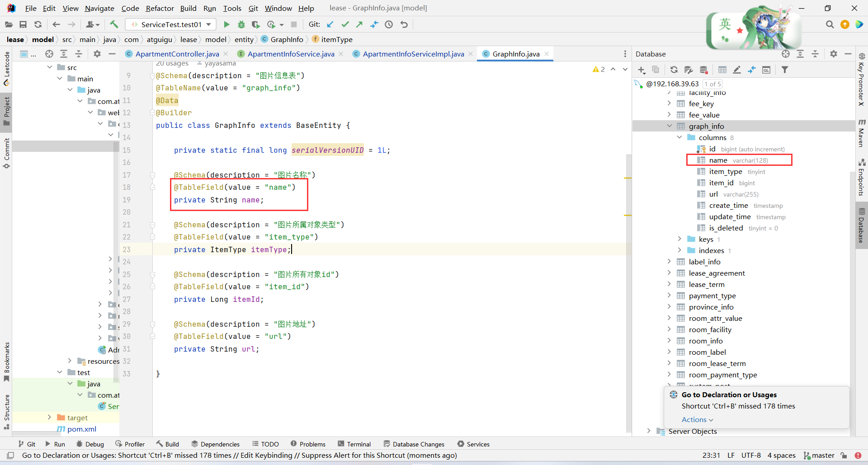Expand all in Project panel

(64, 54)
